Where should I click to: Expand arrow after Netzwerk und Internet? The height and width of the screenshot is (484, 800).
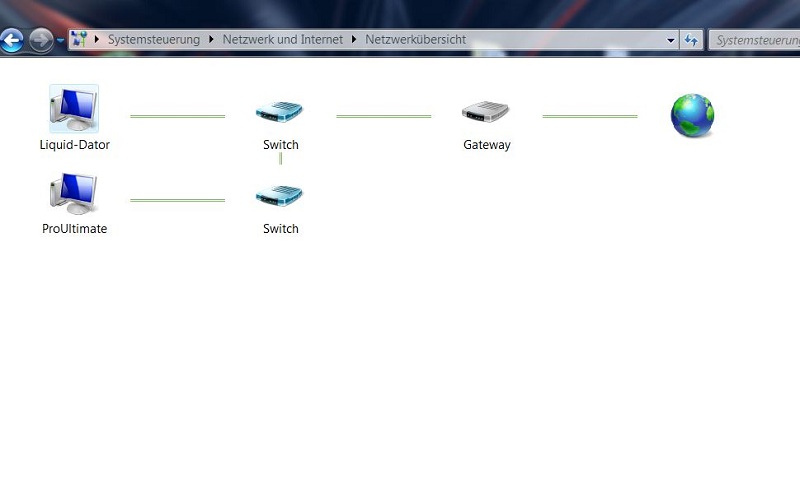pos(354,39)
